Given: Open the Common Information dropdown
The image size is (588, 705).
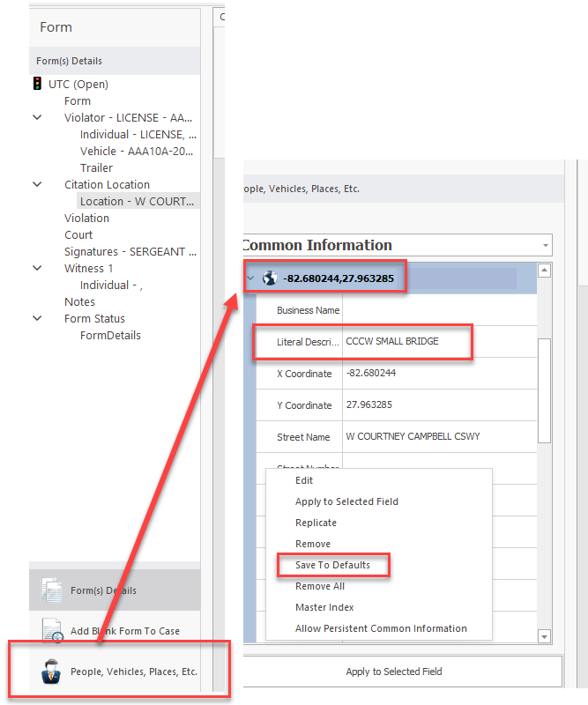Looking at the screenshot, I should 546,245.
